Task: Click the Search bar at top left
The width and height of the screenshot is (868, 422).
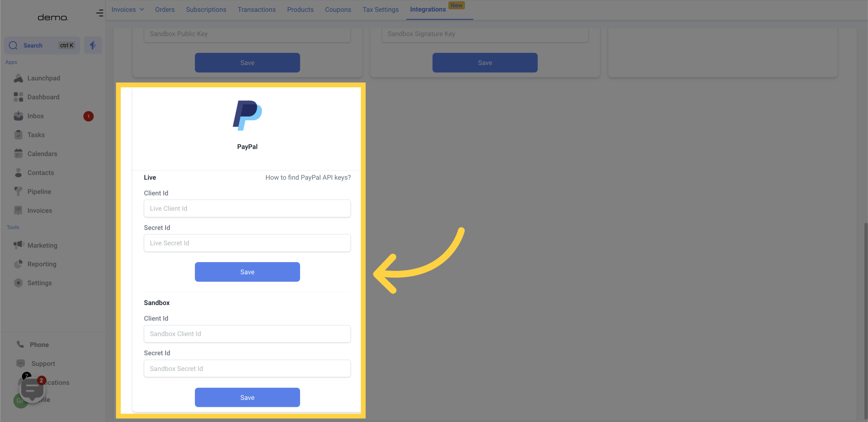Action: click(x=42, y=45)
